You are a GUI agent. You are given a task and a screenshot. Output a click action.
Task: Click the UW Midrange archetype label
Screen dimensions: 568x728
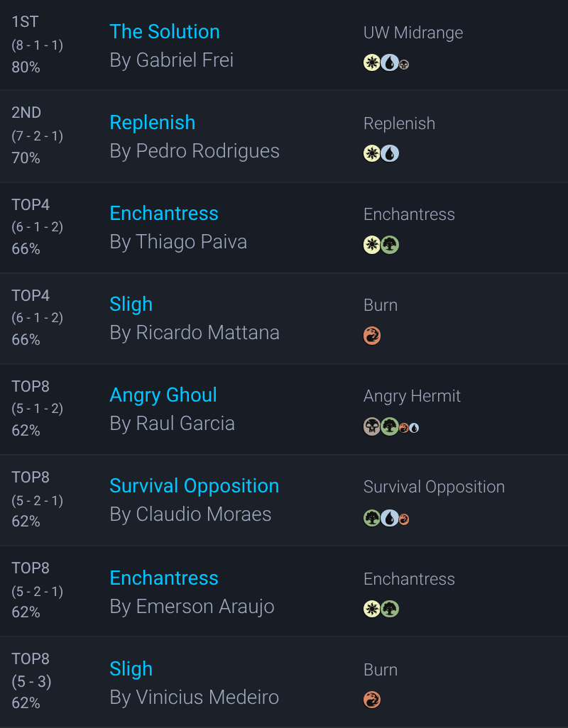tap(413, 33)
